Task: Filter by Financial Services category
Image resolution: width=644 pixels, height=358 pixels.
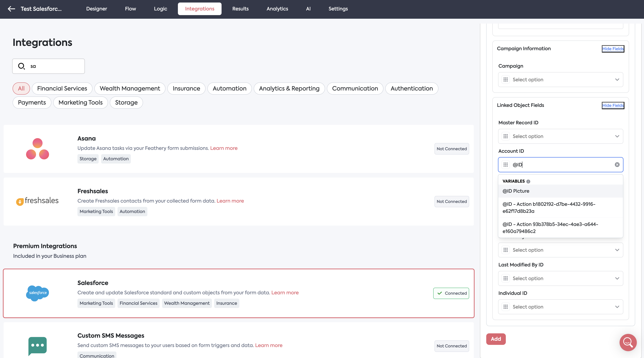Action: [62, 88]
